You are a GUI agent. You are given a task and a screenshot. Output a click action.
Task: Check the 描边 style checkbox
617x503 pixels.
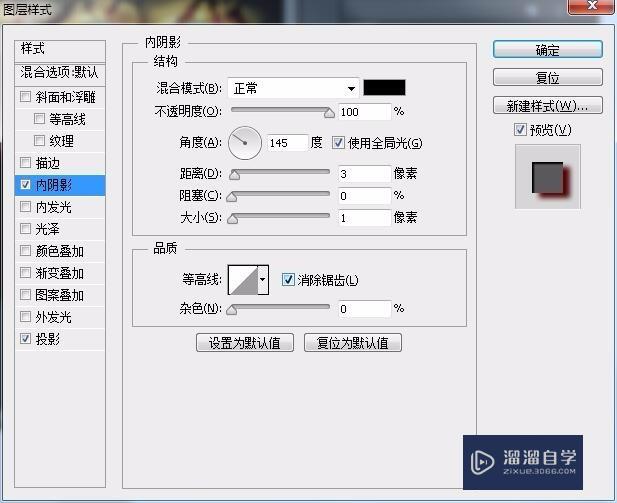[x=25, y=162]
